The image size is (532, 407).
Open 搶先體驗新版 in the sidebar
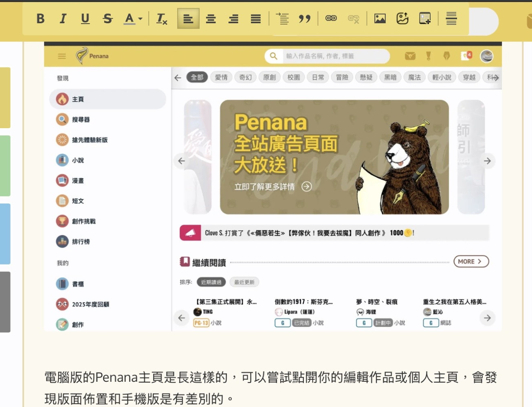[x=108, y=140]
